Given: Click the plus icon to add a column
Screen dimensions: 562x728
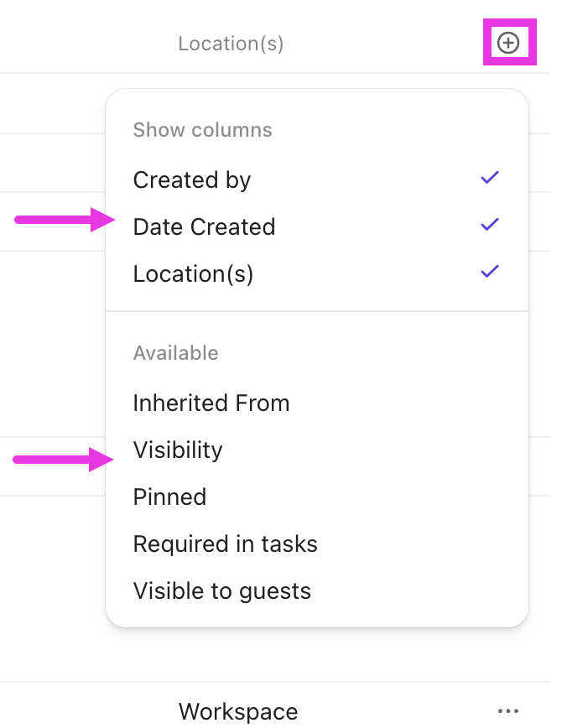Looking at the screenshot, I should (x=508, y=41).
